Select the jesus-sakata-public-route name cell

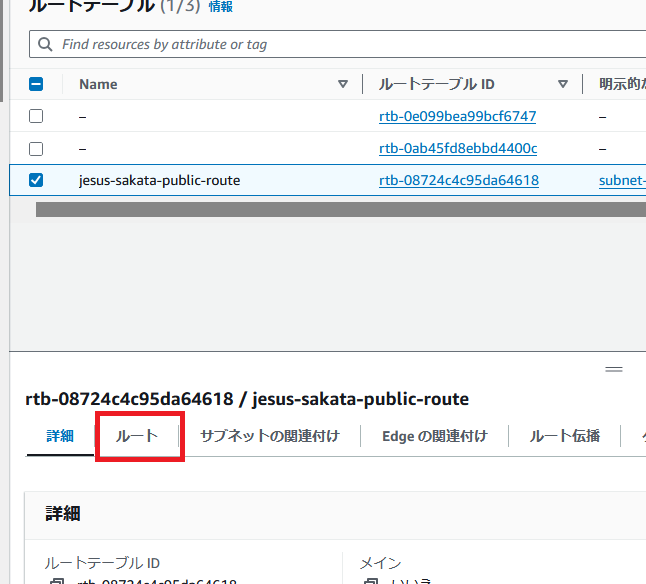[159, 180]
